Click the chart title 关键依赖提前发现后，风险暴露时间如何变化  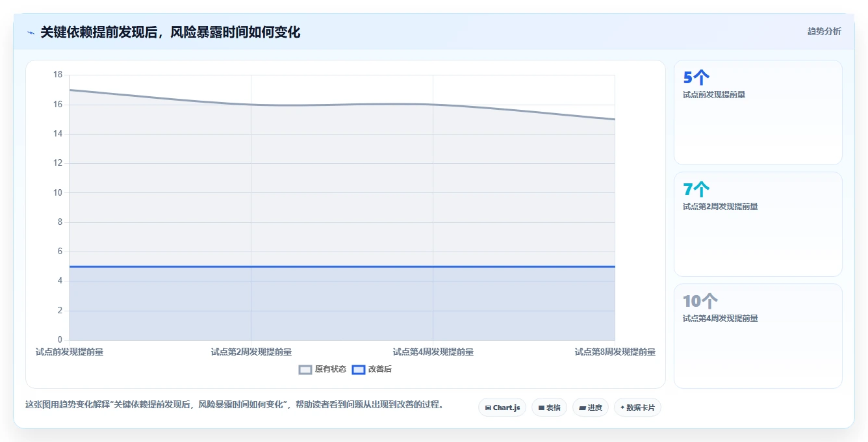[170, 32]
